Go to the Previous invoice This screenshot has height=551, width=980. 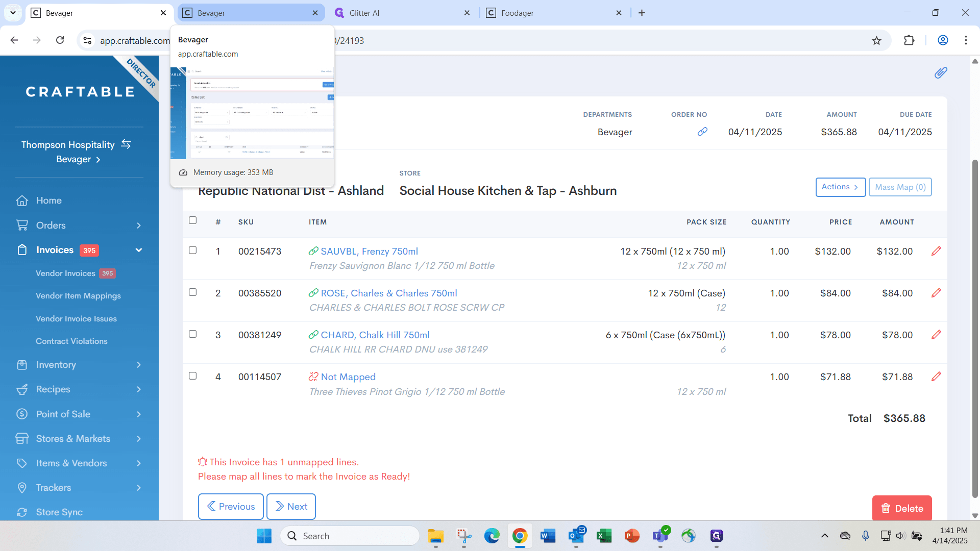pyautogui.click(x=231, y=507)
